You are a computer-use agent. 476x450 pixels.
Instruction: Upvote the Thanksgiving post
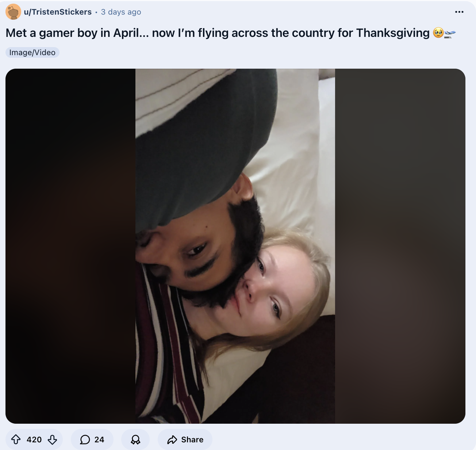pyautogui.click(x=16, y=439)
